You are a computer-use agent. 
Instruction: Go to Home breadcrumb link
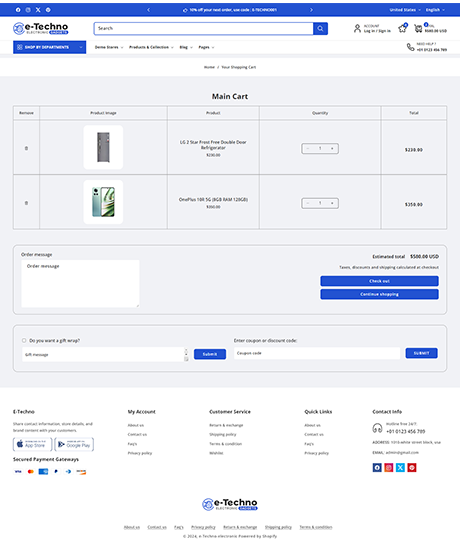209,67
